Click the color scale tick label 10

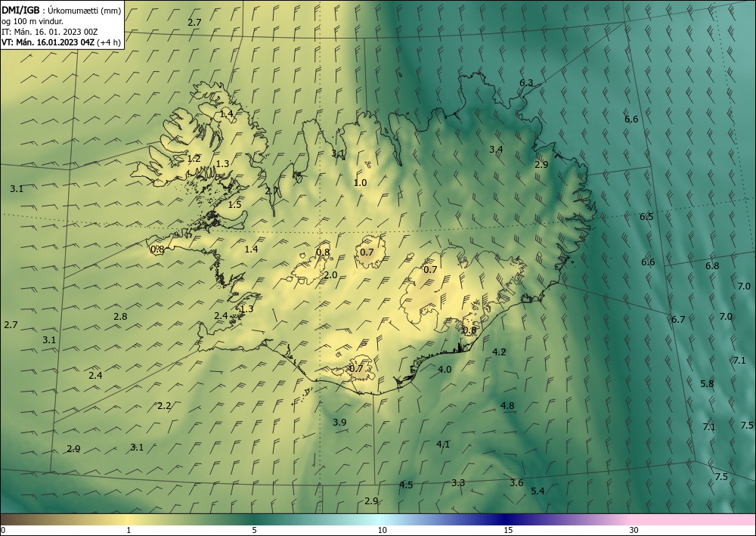(382, 531)
